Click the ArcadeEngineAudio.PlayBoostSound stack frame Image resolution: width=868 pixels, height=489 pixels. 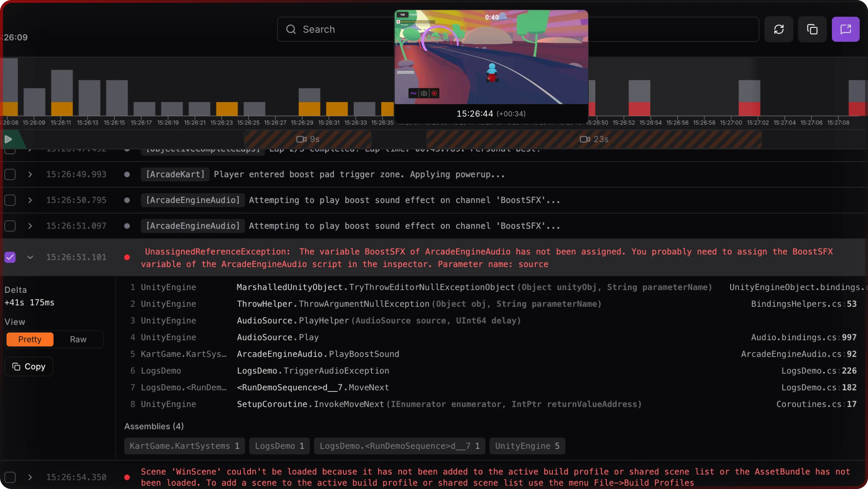click(x=318, y=354)
